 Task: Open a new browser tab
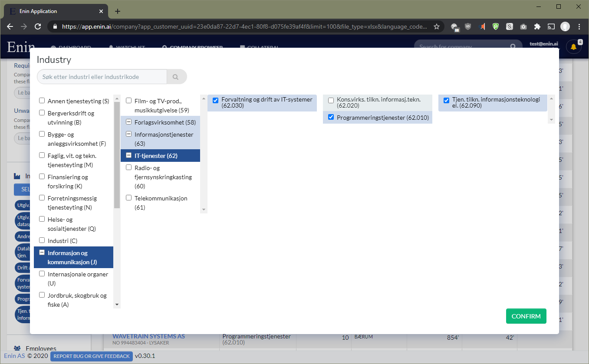coord(117,11)
